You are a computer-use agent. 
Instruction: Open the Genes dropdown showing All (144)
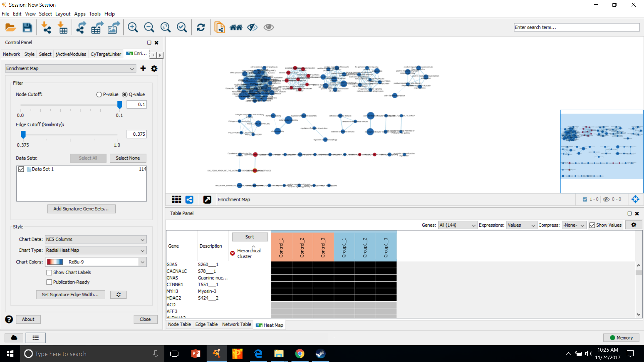coord(457,225)
